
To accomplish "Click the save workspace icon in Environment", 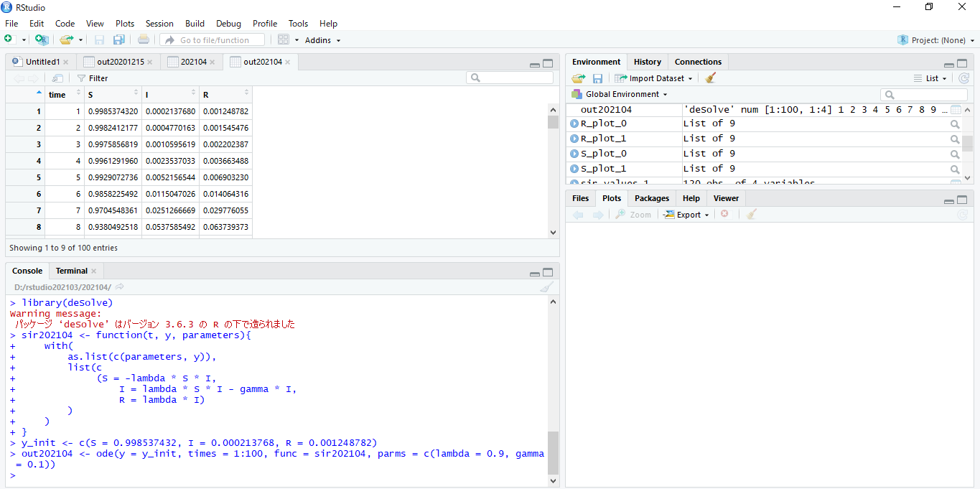I will click(x=597, y=78).
